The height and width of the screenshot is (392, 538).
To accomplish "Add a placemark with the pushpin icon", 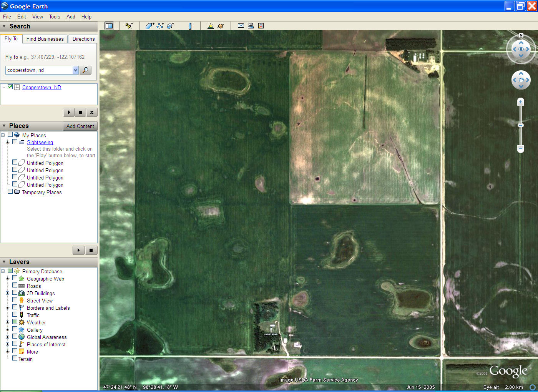I will pyautogui.click(x=129, y=26).
